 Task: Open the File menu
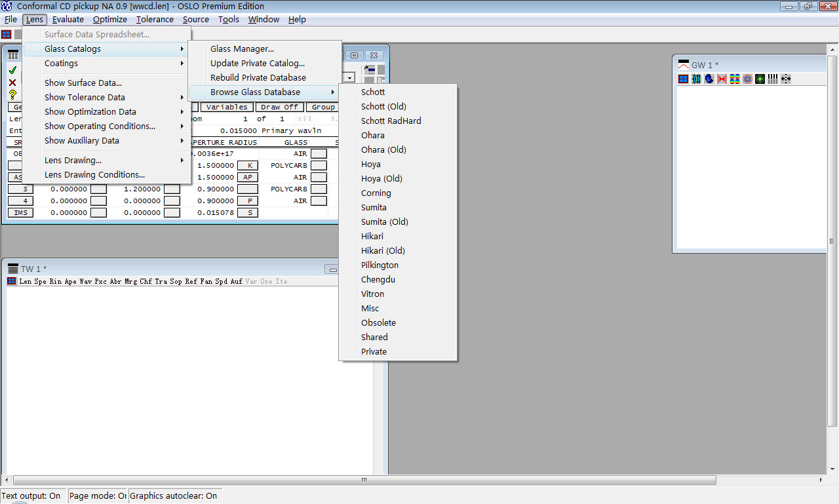pyautogui.click(x=10, y=20)
